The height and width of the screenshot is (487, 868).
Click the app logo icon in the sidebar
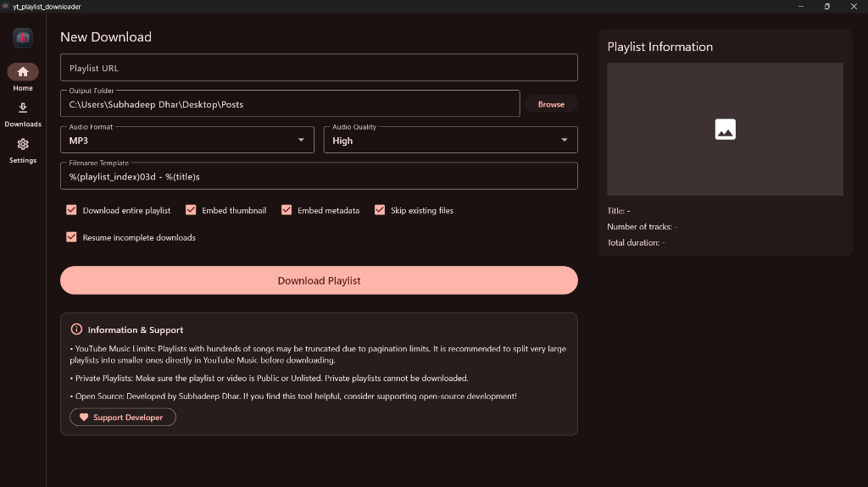click(x=23, y=37)
